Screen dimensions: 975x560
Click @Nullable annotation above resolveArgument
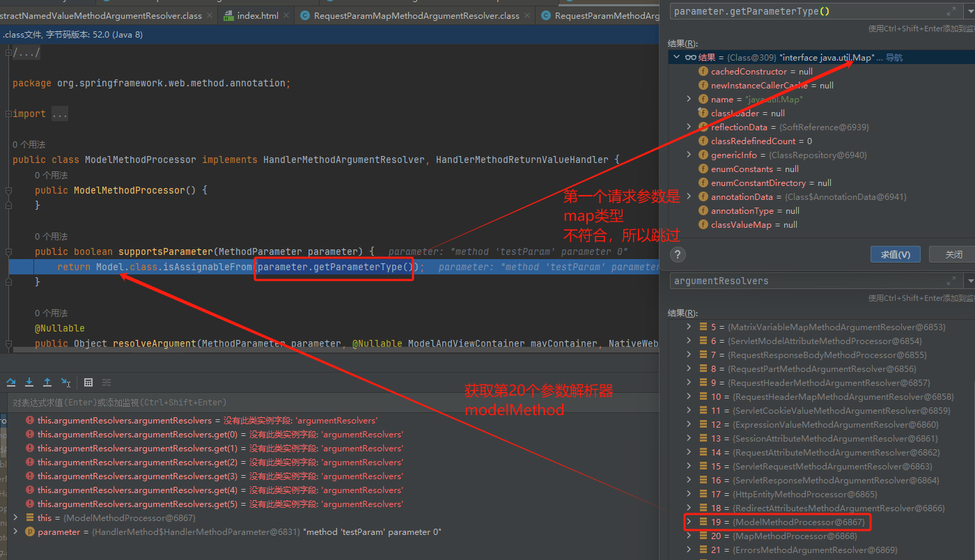60,328
